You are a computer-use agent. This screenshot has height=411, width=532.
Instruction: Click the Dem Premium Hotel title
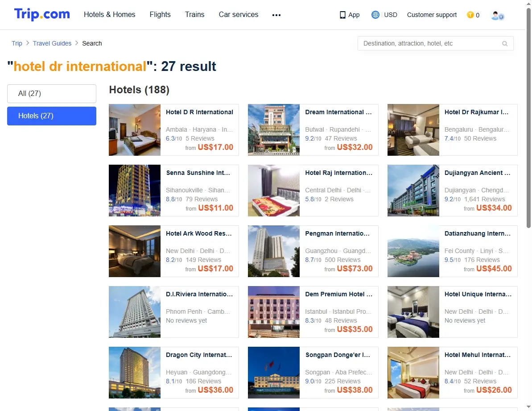click(x=338, y=295)
